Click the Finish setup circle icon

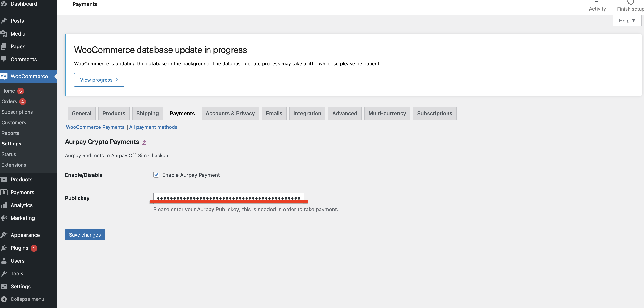[631, 2]
